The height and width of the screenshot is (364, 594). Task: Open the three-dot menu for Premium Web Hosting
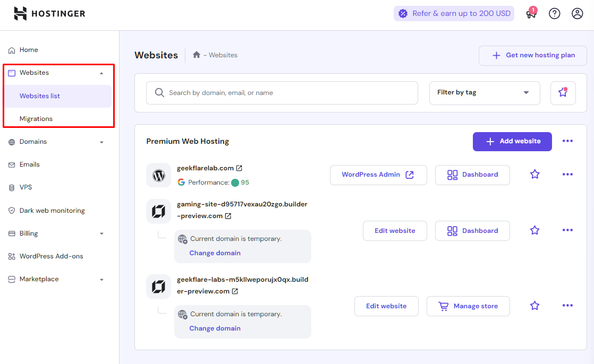(x=567, y=141)
